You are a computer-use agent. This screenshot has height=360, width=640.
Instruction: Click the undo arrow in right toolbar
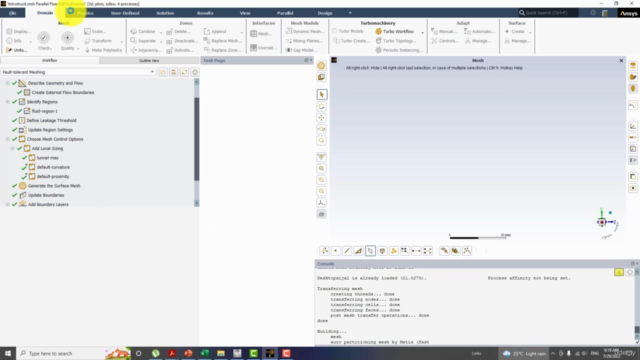633,106
